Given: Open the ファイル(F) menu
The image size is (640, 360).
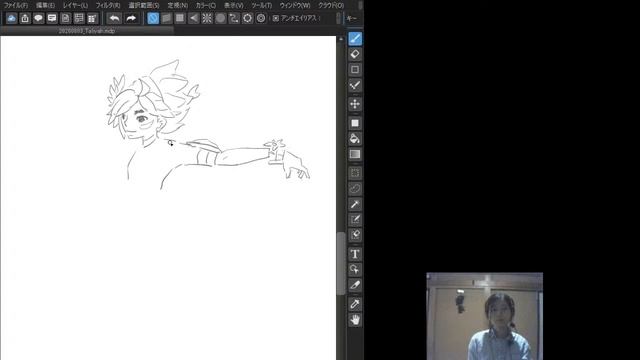Looking at the screenshot, I should tap(16, 5).
